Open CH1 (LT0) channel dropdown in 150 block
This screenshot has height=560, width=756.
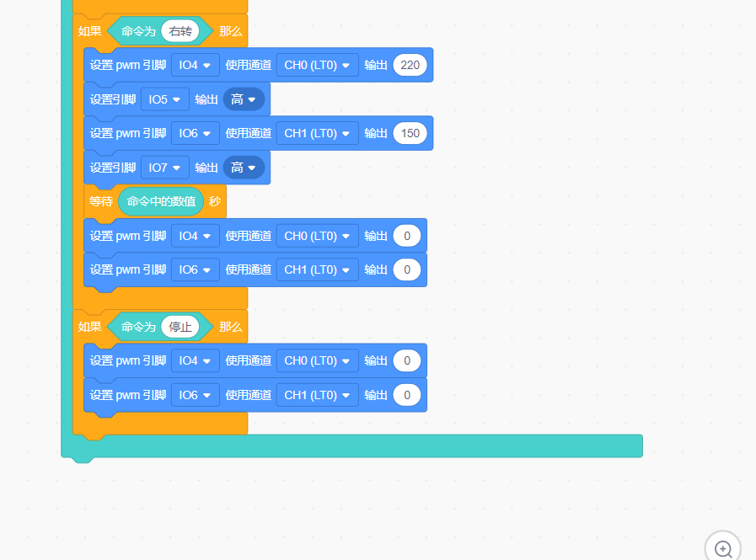pyautogui.click(x=317, y=134)
